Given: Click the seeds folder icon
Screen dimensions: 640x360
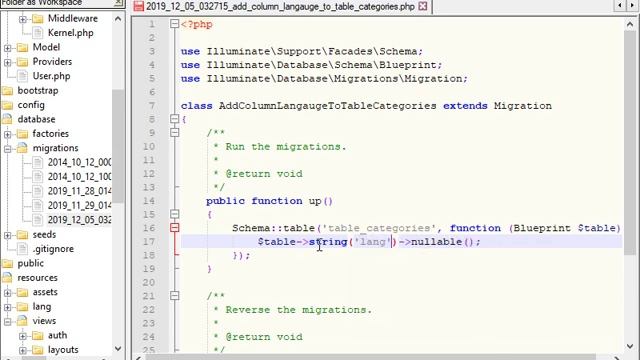Looking at the screenshot, I should [22, 235].
